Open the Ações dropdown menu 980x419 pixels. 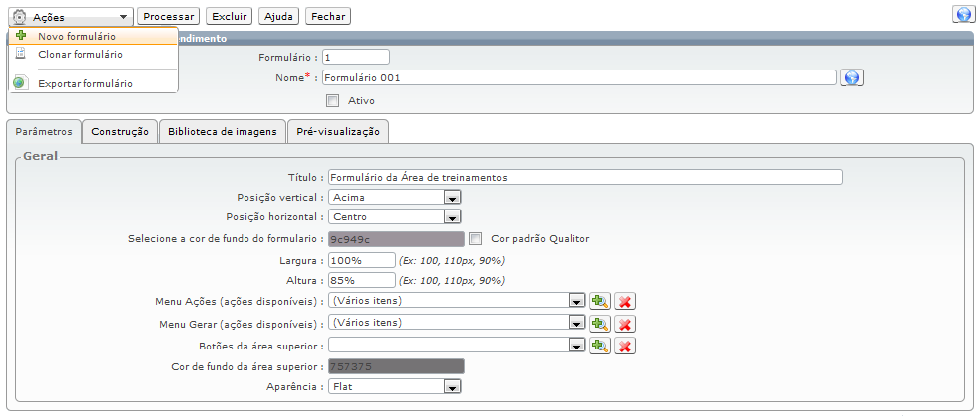71,17
